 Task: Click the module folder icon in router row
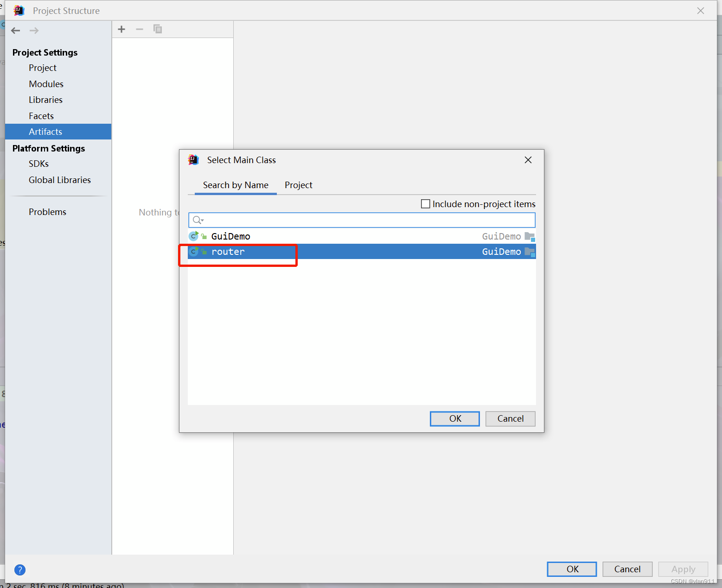coord(530,252)
